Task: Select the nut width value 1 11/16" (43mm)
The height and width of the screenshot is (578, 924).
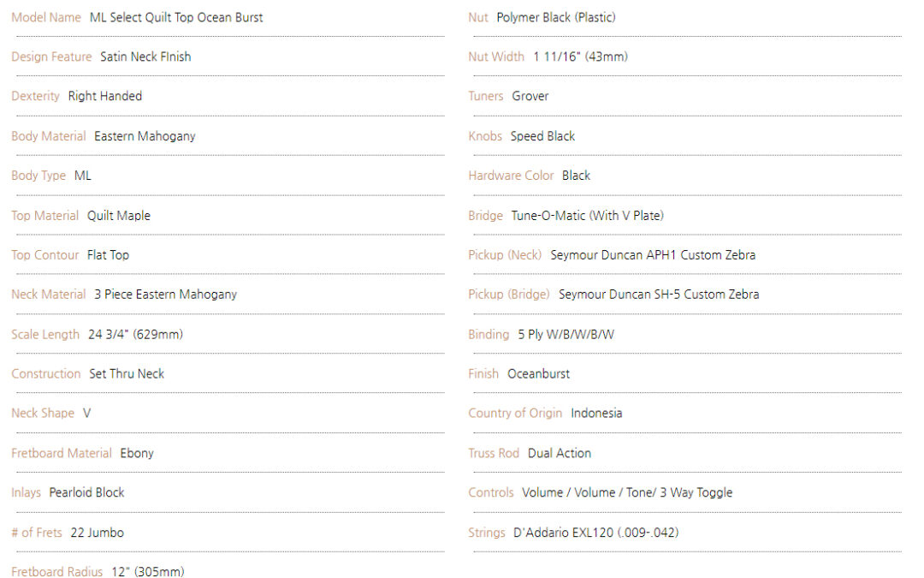Action: 580,57
